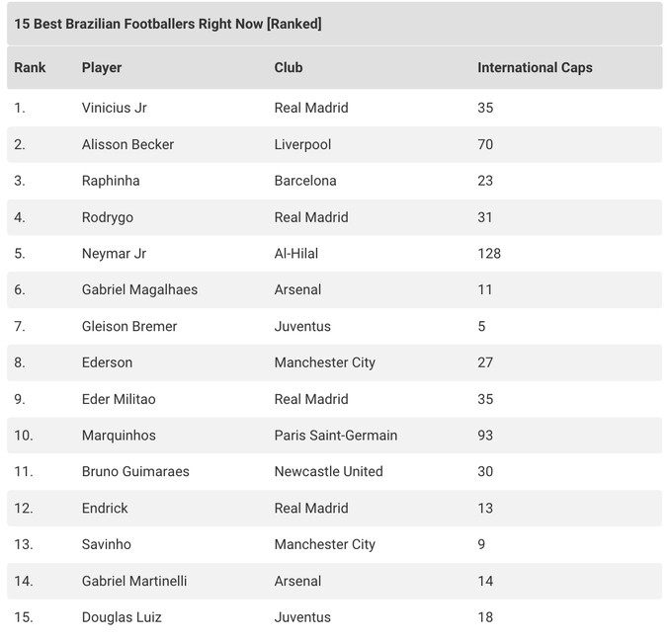Click the Player column header

pos(102,68)
